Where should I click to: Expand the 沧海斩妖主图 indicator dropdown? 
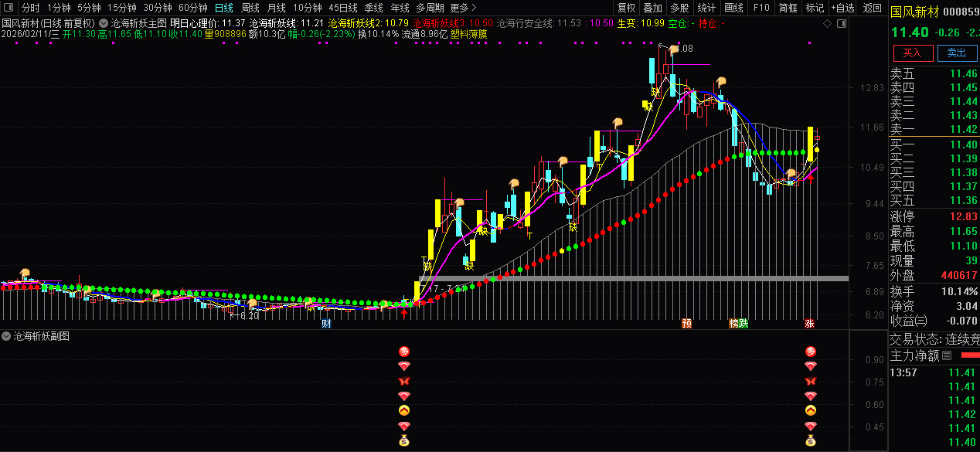[x=104, y=24]
